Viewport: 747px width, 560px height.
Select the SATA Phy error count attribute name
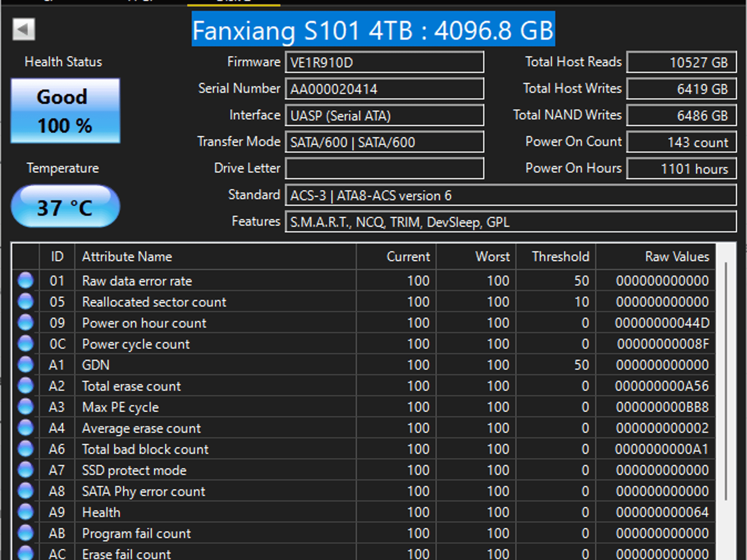point(143,491)
